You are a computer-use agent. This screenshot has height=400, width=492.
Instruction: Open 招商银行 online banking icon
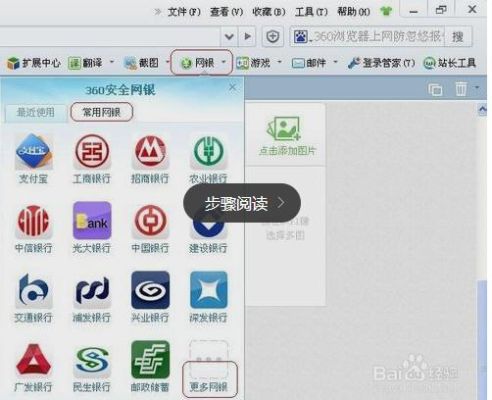coord(150,151)
